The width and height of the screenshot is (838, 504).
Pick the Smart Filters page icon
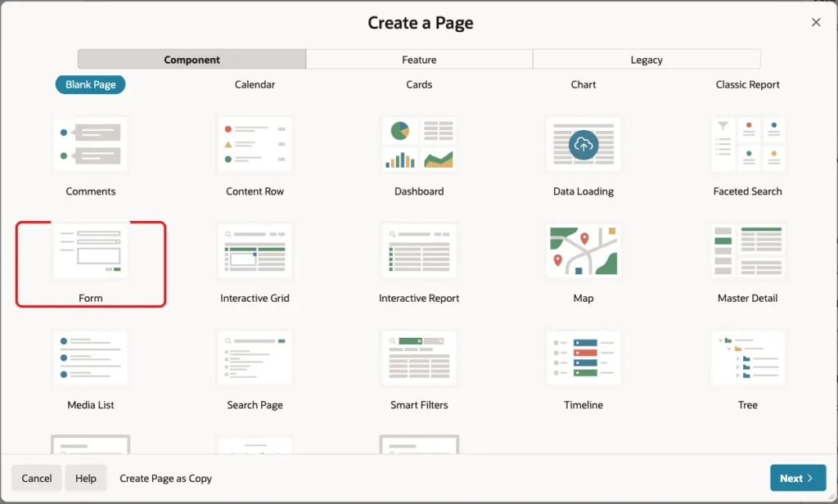(419, 358)
